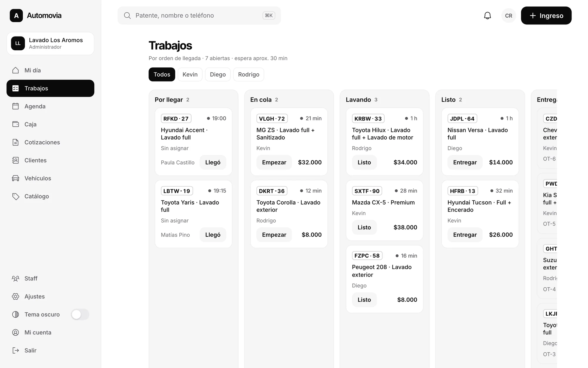Mark FZPC·58 Peugeot 208 as Listo
Screen dimensions: 588x368
(364, 300)
